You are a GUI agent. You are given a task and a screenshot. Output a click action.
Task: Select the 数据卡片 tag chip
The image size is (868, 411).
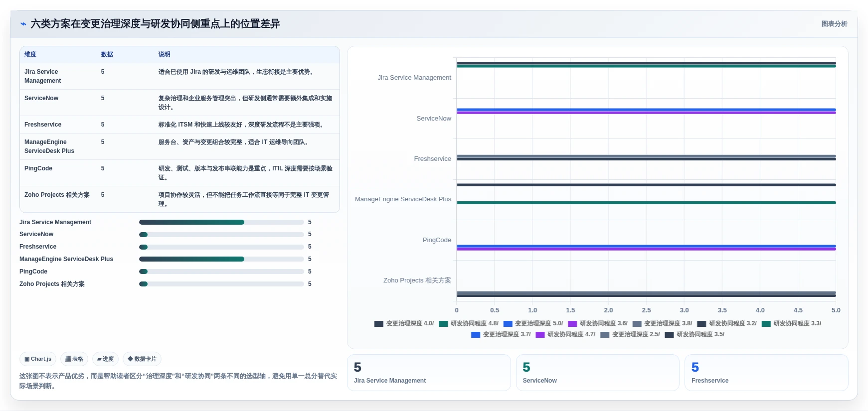tap(142, 359)
